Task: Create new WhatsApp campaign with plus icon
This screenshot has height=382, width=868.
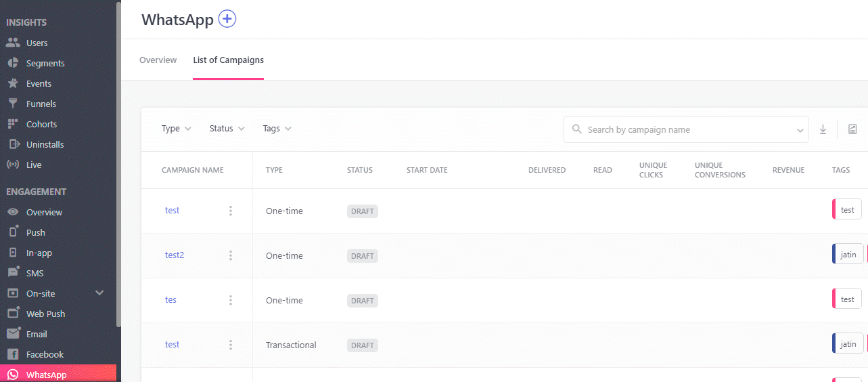Action: 227,19
